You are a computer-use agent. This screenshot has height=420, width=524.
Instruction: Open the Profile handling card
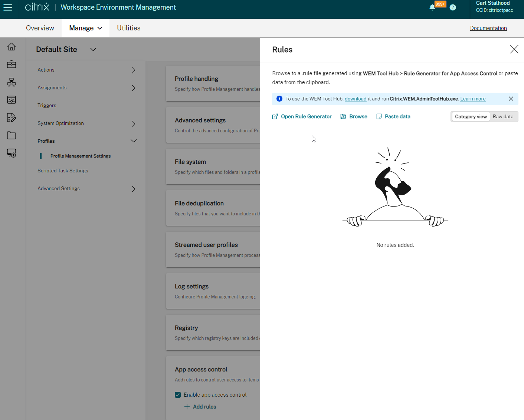(x=213, y=83)
